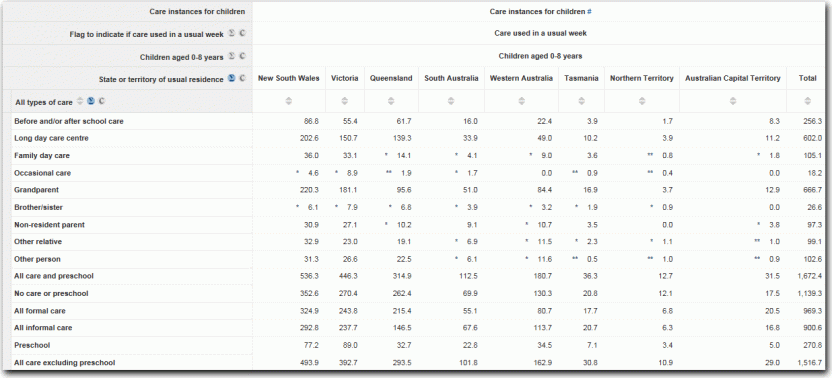Click All care excluding preschool row label
832x378 pixels.
point(65,363)
